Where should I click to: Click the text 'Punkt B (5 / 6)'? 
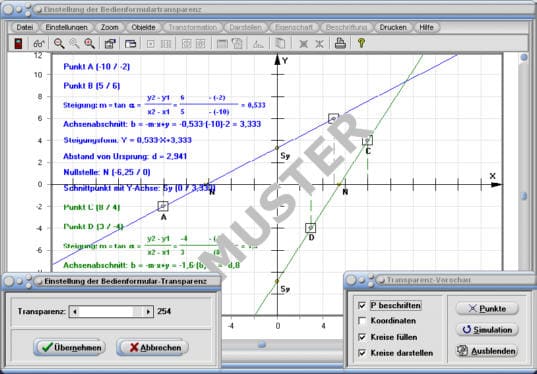[92, 86]
